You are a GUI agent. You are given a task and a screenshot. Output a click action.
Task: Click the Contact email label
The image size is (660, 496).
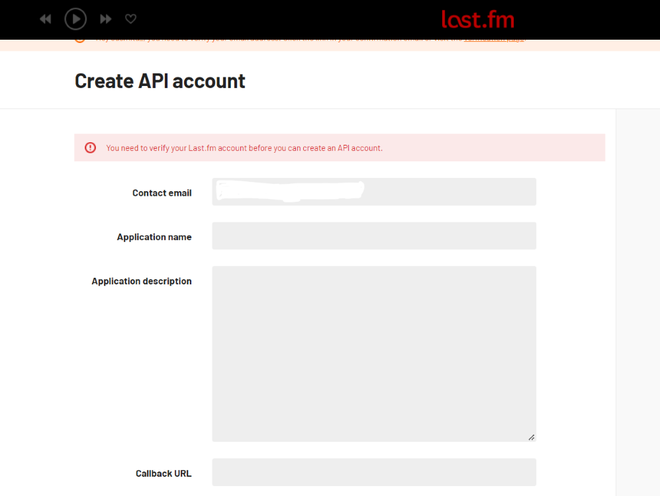(162, 193)
